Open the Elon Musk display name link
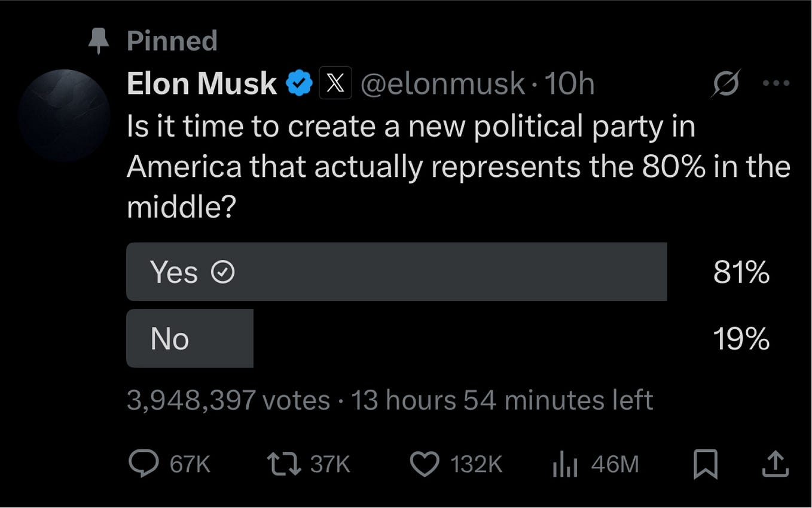This screenshot has height=508, width=812. (202, 84)
